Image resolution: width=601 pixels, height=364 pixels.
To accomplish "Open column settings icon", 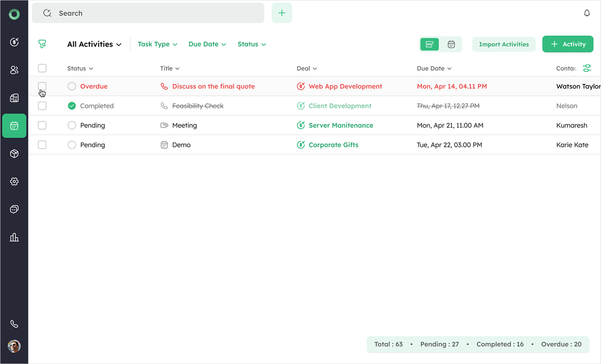I will 587,68.
